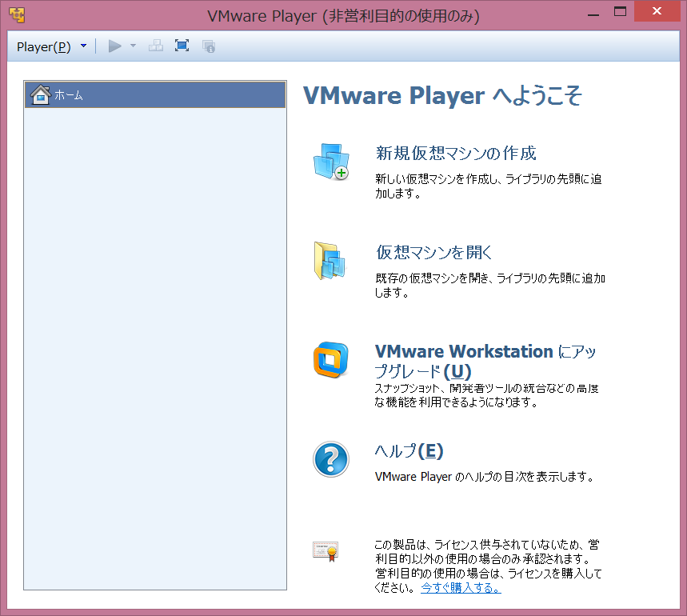This screenshot has width=687, height=616.
Task: Click the green Play virtual machine button
Action: tap(115, 46)
